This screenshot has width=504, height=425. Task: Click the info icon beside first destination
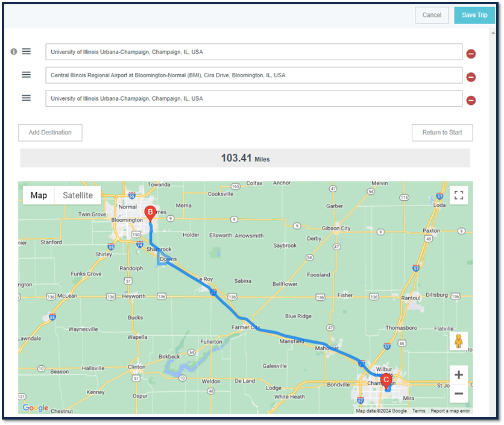coord(13,51)
